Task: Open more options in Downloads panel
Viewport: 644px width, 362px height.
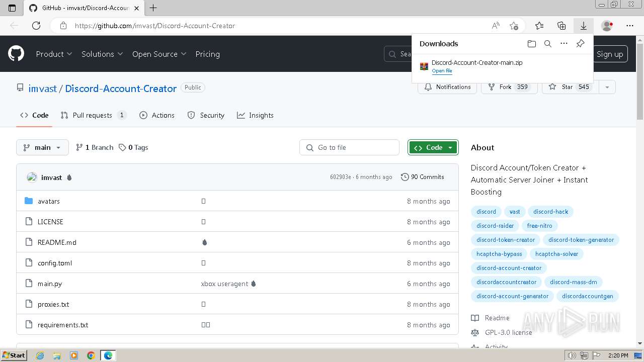Action: 564,44
